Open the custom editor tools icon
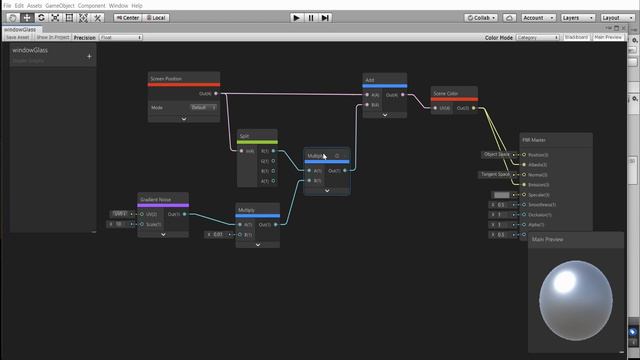Viewport: 640px width, 360px height. (98, 18)
